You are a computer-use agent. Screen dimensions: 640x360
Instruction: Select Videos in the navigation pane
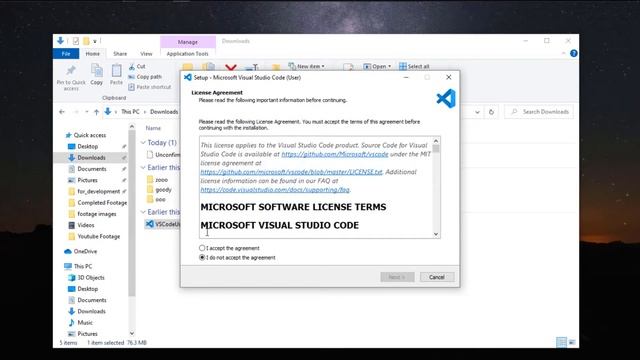(x=86, y=225)
